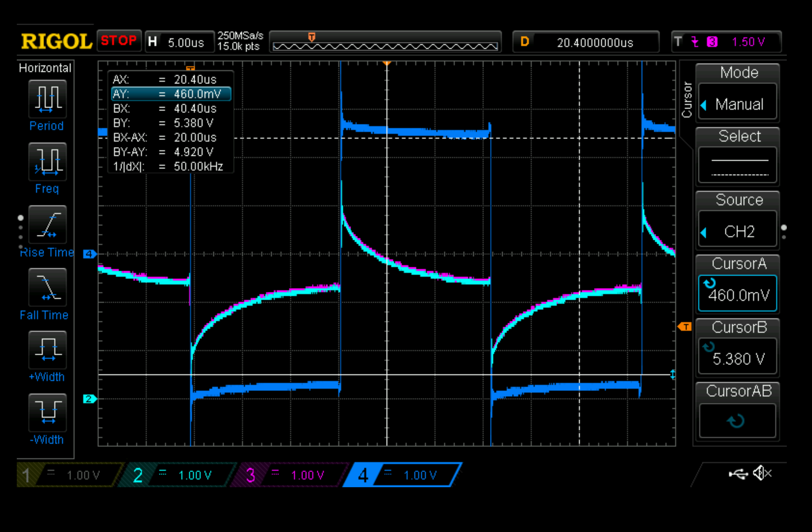Click the BY = 5.380 V readout
The image size is (812, 532).
tap(171, 123)
